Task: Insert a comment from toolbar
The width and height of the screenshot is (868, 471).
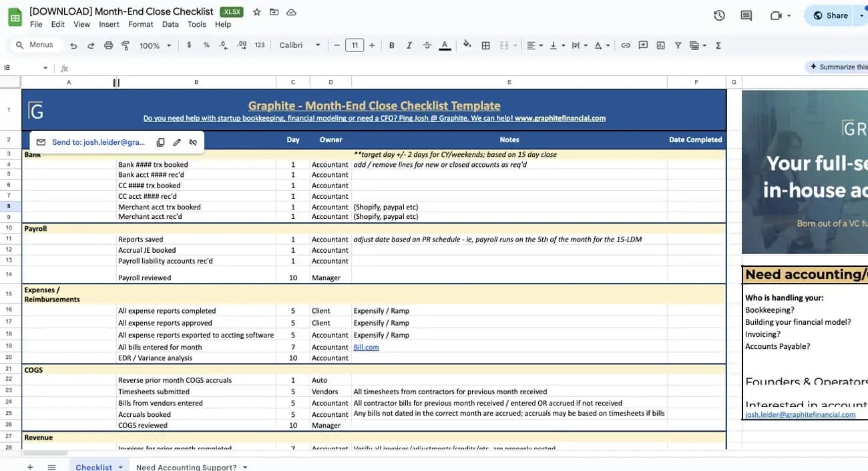Action: [643, 45]
